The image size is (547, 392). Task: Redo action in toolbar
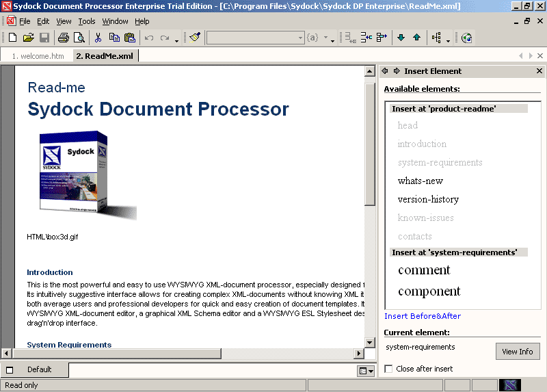pyautogui.click(x=165, y=38)
